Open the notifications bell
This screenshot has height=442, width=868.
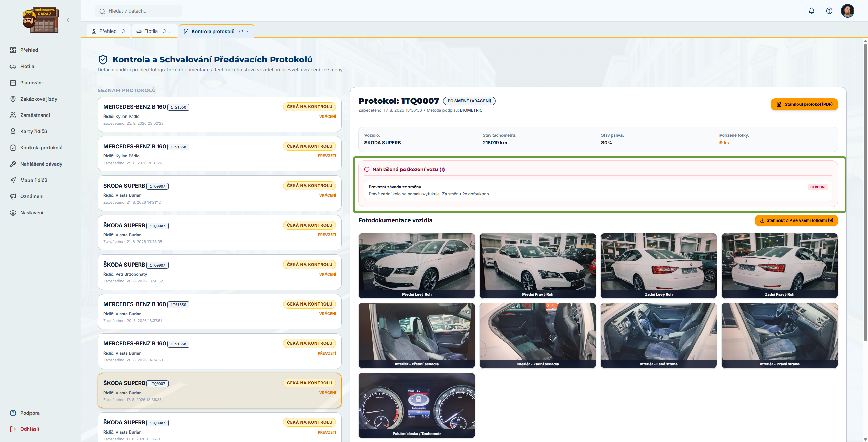[x=811, y=11]
